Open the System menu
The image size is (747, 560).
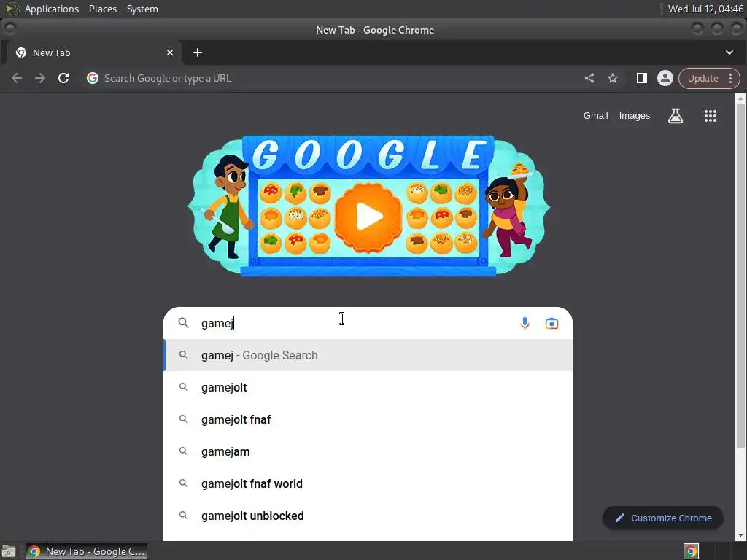[142, 9]
